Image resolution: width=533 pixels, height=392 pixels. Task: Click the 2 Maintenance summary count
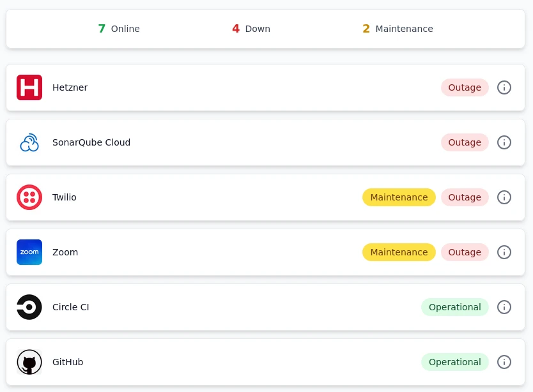pyautogui.click(x=398, y=29)
